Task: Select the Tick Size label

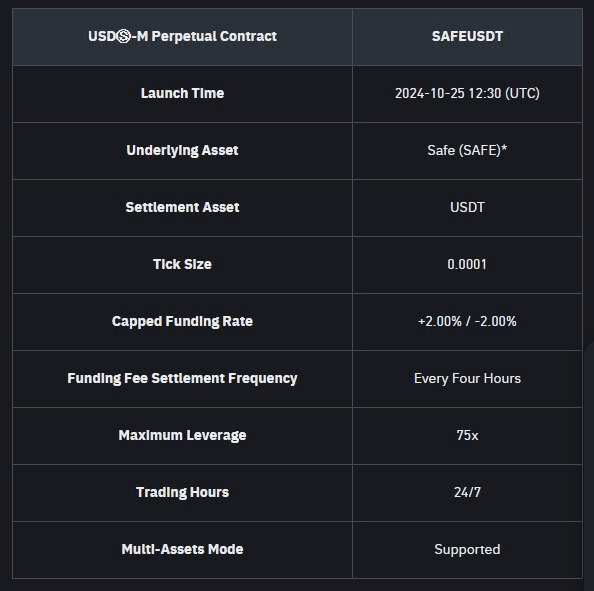Action: click(x=183, y=264)
